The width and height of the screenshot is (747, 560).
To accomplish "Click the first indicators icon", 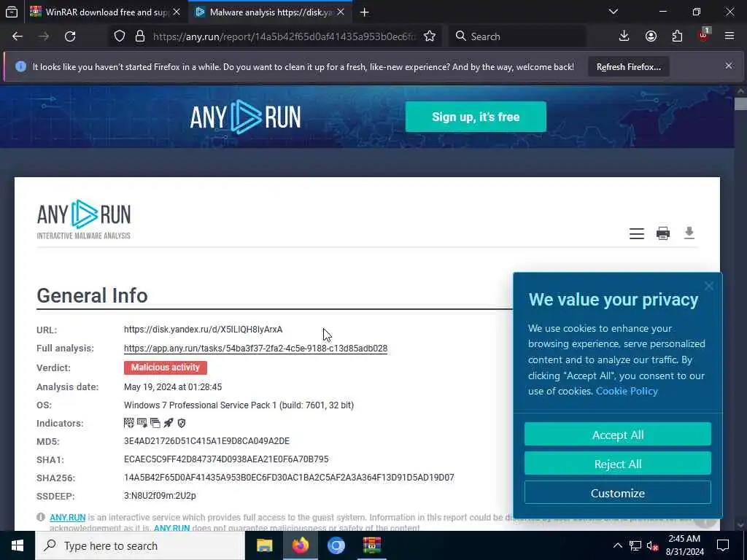I will 128,423.
